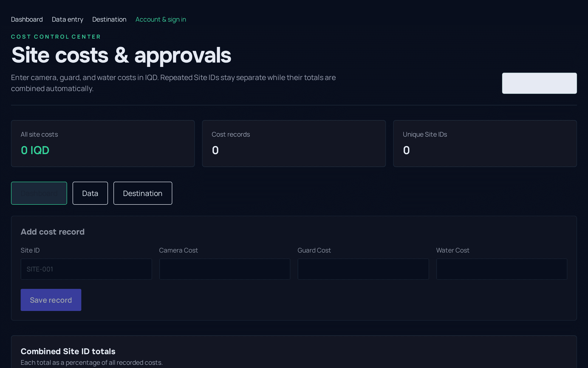Image resolution: width=588 pixels, height=368 pixels.
Task: Click the Unique Site IDs stat card
Action: 485,143
